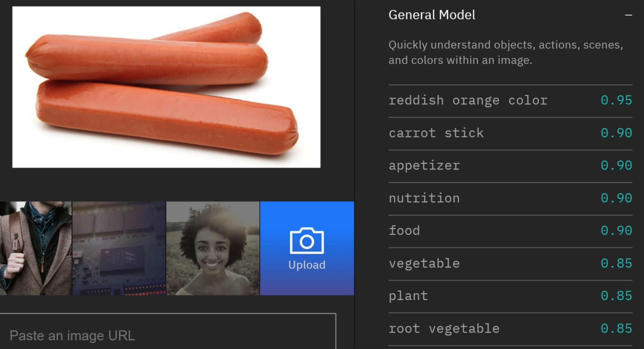Select the circuit board sample thumbnail
644x349 pixels.
[119, 248]
